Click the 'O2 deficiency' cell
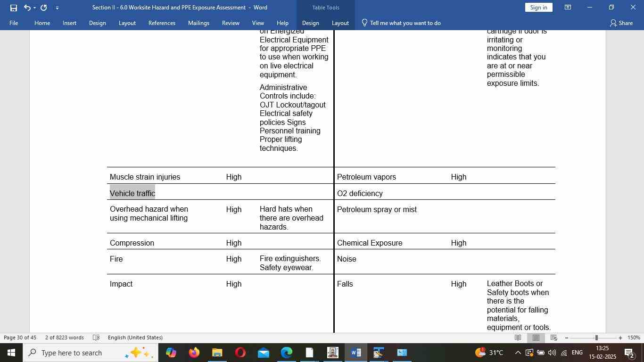This screenshot has height=362, width=644. pos(360,193)
